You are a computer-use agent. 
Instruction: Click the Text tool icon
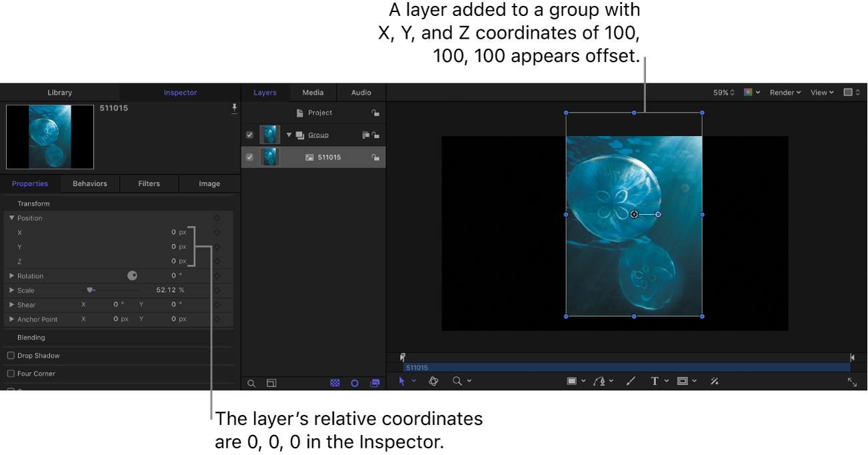655,381
